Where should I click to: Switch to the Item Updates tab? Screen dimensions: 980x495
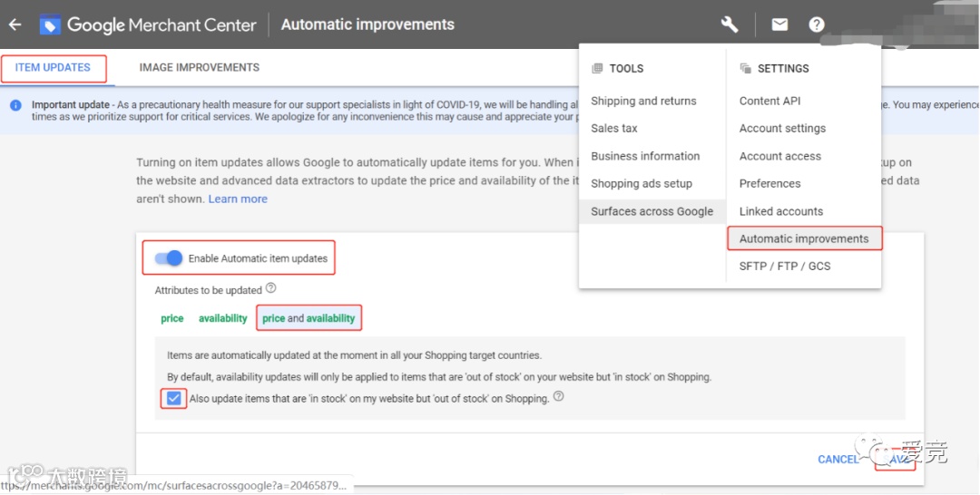tap(54, 67)
